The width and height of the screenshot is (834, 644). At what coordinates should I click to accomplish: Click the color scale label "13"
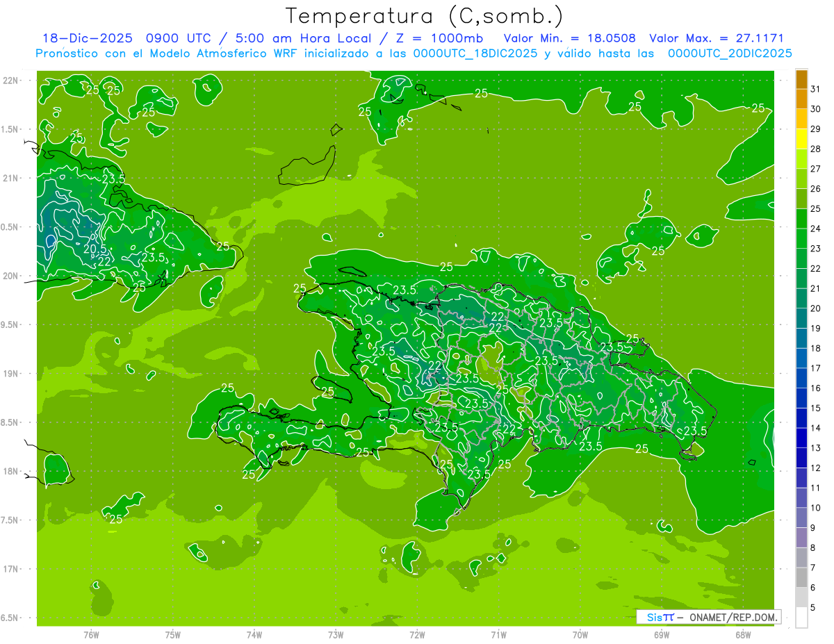pos(815,448)
